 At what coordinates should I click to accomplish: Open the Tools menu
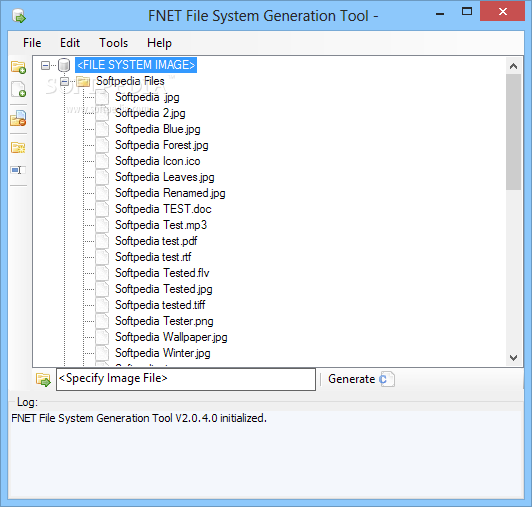[x=113, y=43]
